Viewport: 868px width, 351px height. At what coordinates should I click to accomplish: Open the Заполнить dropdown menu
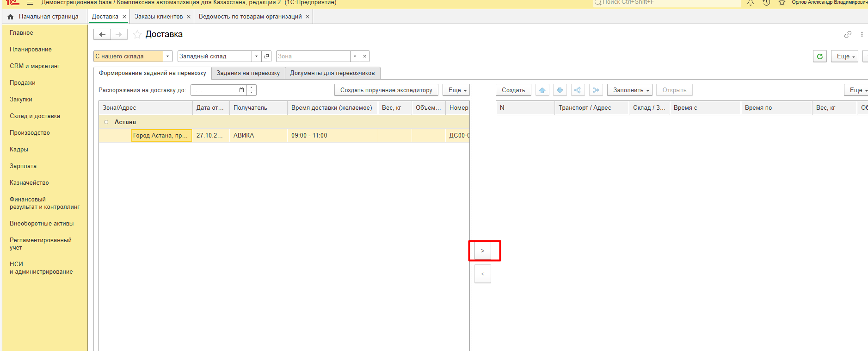629,90
